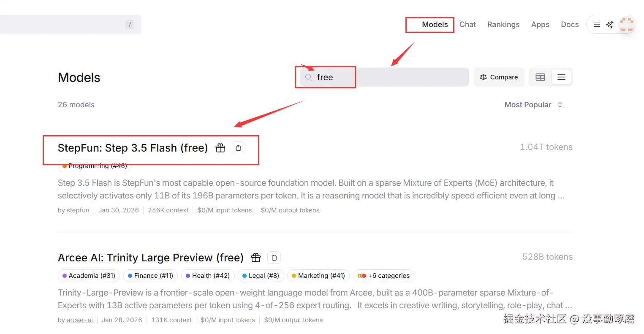Click '256K context' under Step 3.5 Flash

pyautogui.click(x=168, y=210)
